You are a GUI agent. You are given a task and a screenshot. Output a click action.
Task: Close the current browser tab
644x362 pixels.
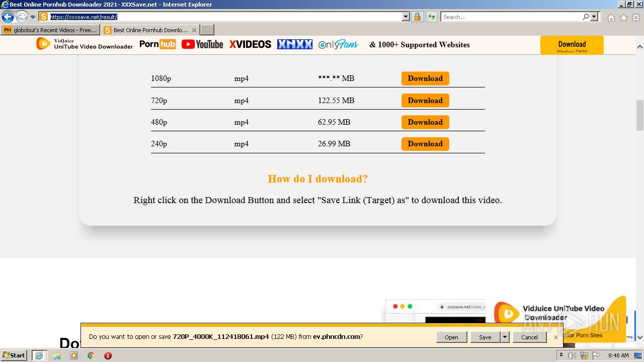coord(194,30)
